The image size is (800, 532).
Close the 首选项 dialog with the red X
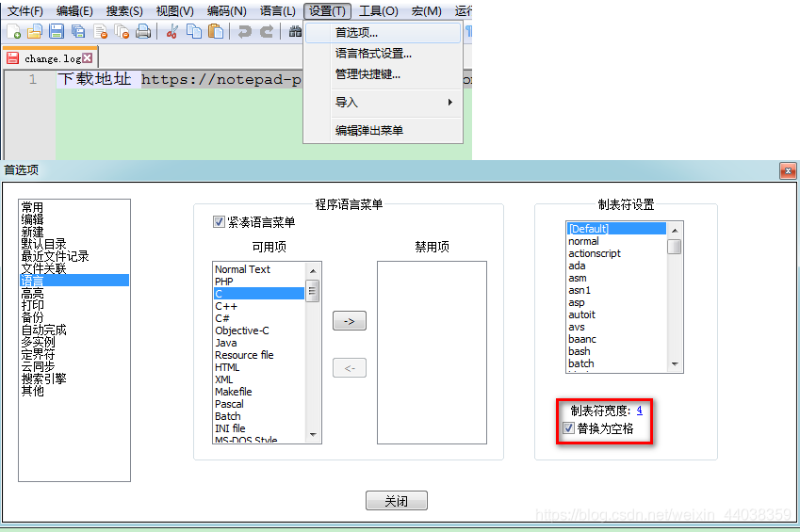tap(788, 170)
